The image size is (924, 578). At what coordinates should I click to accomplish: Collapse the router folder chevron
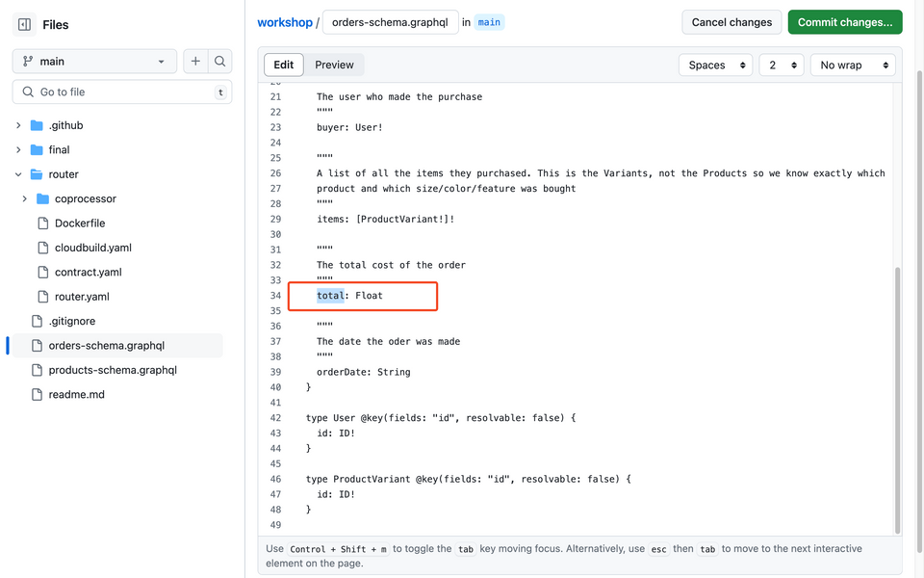click(x=18, y=174)
